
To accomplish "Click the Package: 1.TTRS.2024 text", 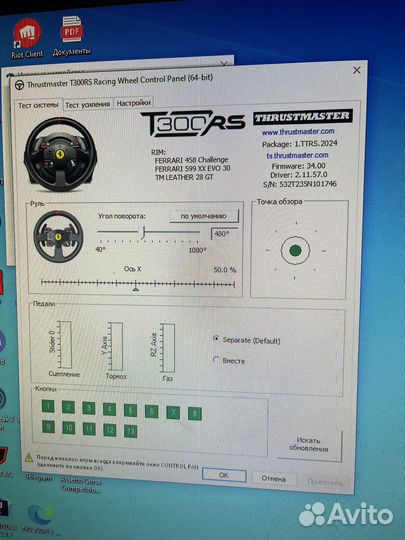I will pyautogui.click(x=300, y=144).
